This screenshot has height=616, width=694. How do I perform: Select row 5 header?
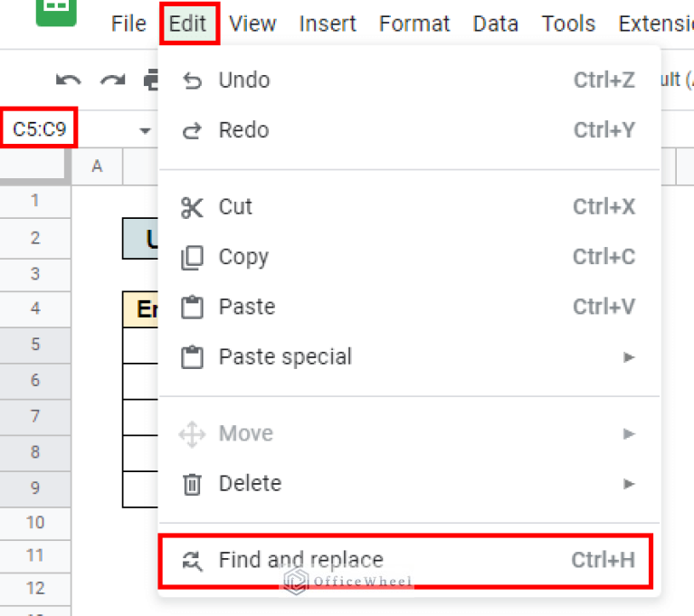click(35, 345)
